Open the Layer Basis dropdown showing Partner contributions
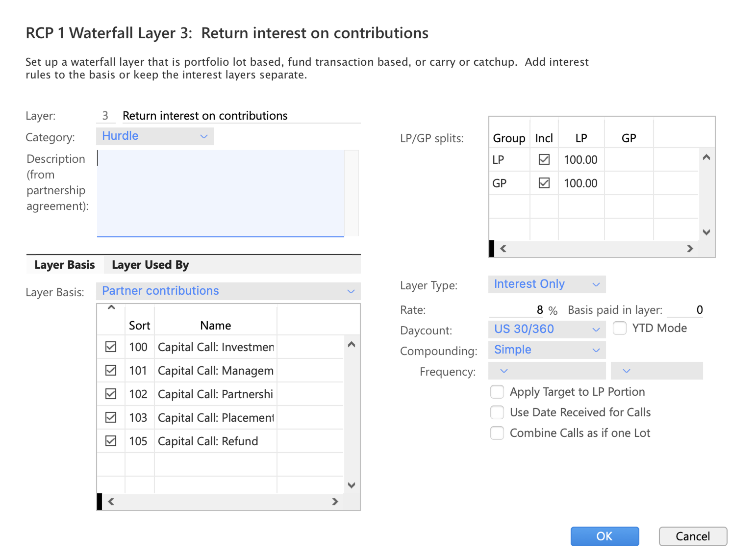This screenshot has width=756, height=559. (x=228, y=291)
